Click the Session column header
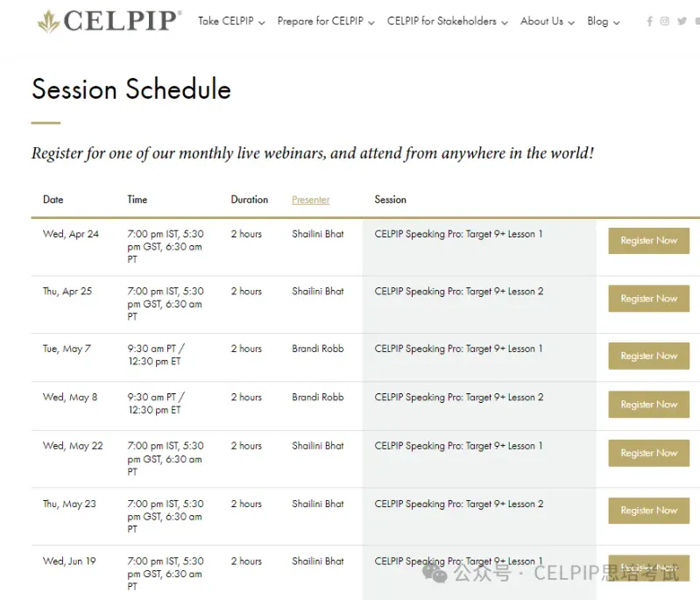The image size is (700, 600). [390, 200]
